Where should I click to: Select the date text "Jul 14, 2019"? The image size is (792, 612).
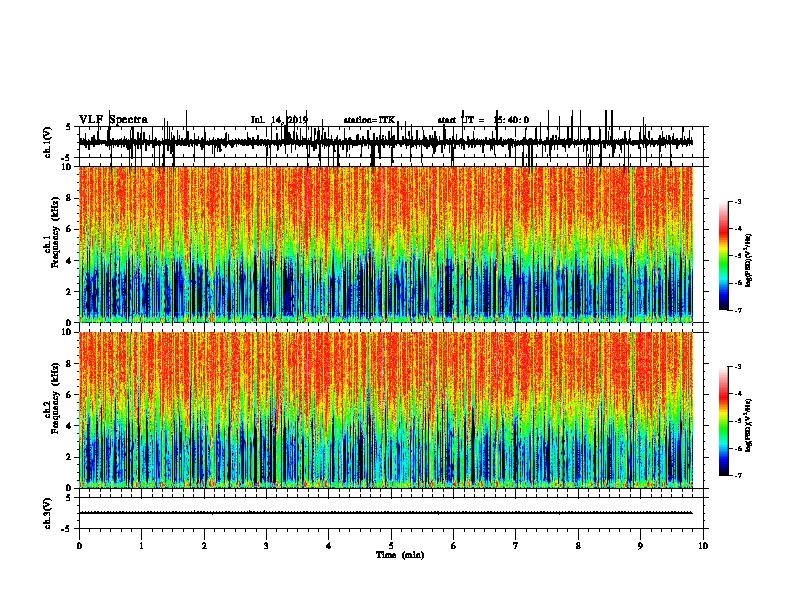(x=279, y=120)
